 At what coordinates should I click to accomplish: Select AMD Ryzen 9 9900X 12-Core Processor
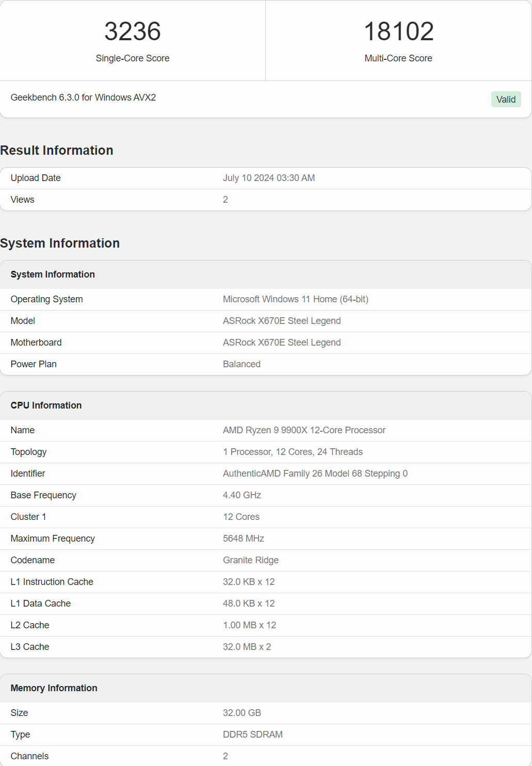click(x=304, y=430)
